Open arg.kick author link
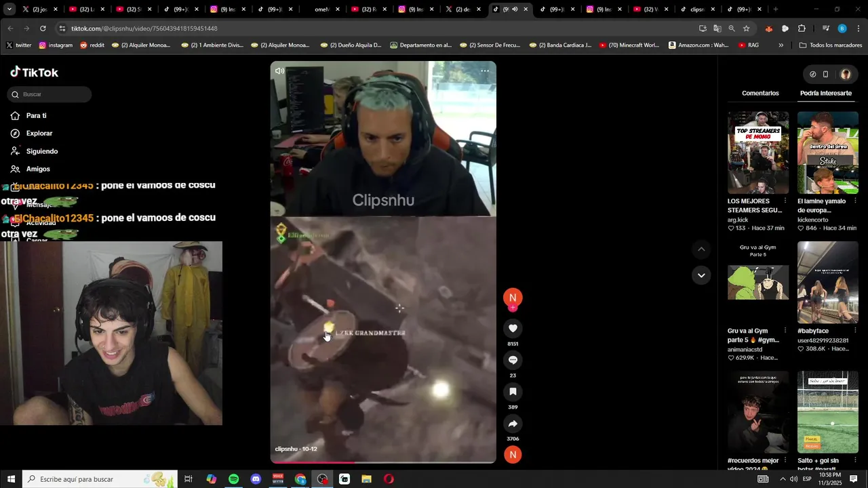The width and height of the screenshot is (868, 488). coord(737,220)
